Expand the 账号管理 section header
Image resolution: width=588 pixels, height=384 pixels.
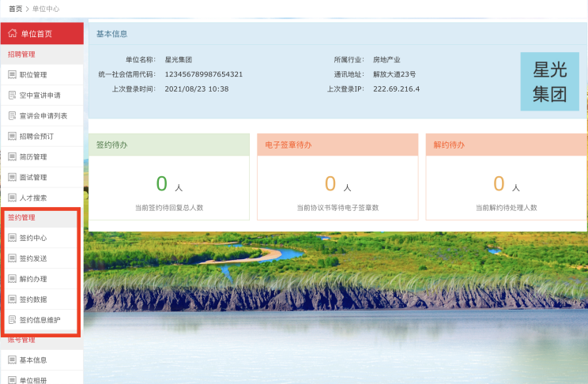(21, 341)
